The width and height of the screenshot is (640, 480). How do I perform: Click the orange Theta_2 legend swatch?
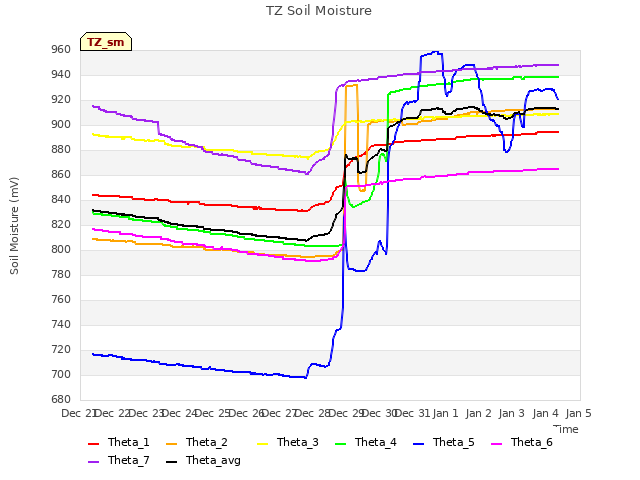click(171, 444)
